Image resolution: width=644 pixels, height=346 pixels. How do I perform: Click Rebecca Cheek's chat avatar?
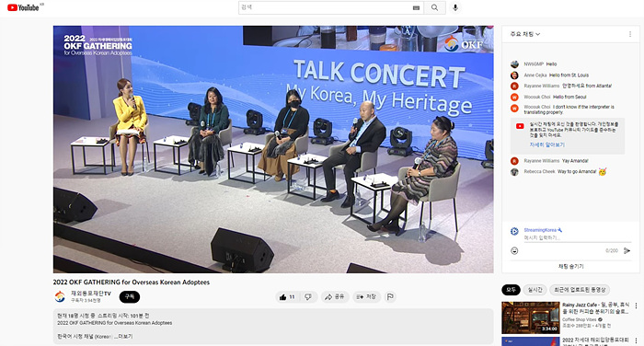pos(514,172)
